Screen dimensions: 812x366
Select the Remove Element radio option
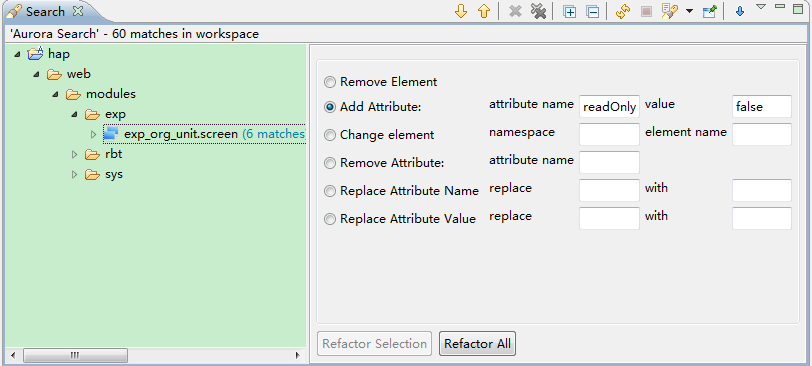pos(329,82)
